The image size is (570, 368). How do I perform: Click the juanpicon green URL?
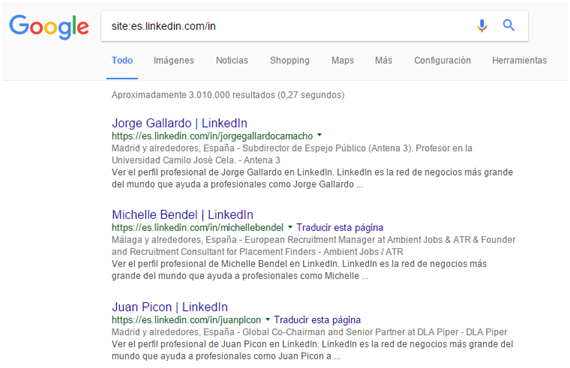(186, 320)
